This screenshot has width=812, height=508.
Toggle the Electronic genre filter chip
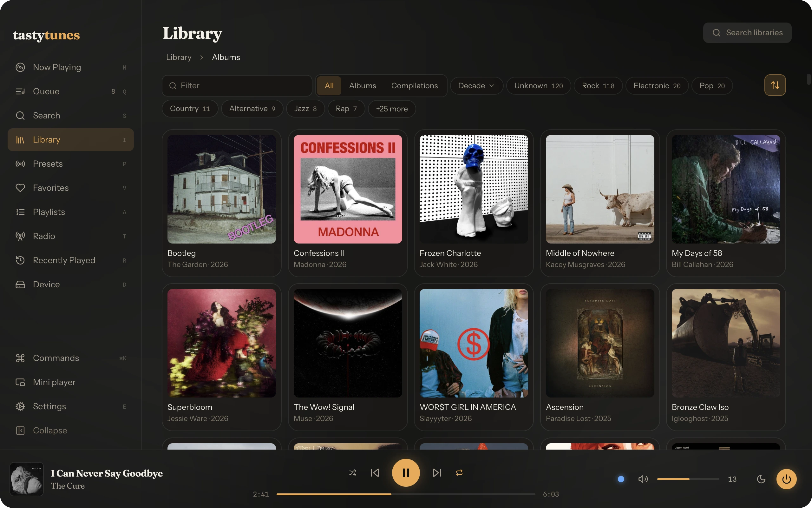point(657,86)
